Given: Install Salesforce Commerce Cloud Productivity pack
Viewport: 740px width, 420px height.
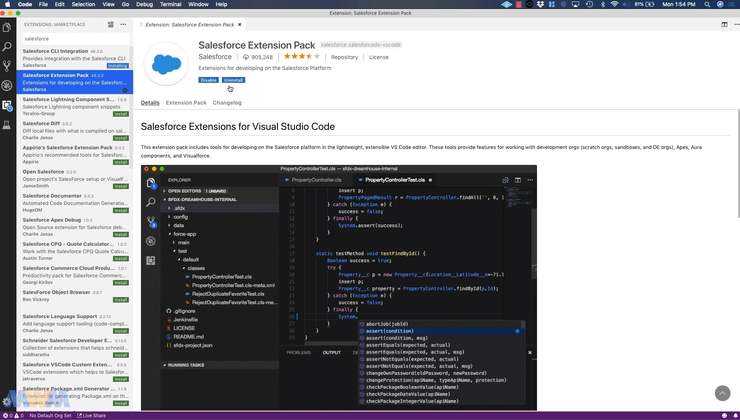Looking at the screenshot, I should pyautogui.click(x=120, y=283).
